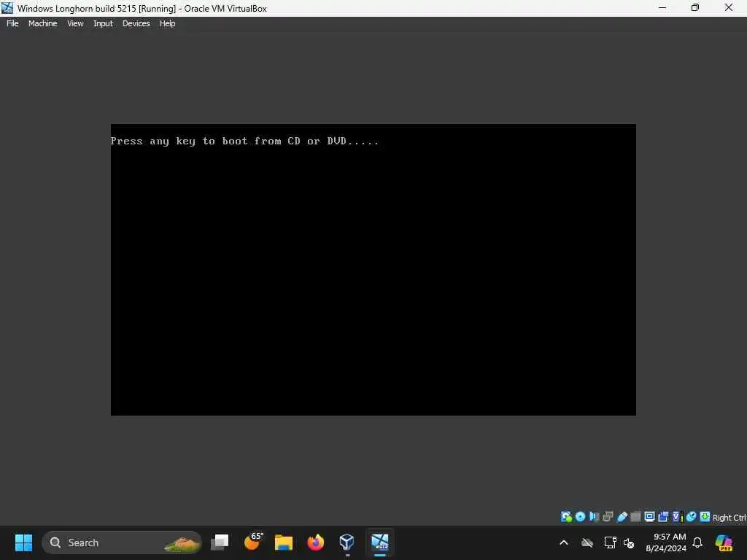This screenshot has height=560, width=747.
Task: Open the Windows Start menu
Action: pos(23,542)
